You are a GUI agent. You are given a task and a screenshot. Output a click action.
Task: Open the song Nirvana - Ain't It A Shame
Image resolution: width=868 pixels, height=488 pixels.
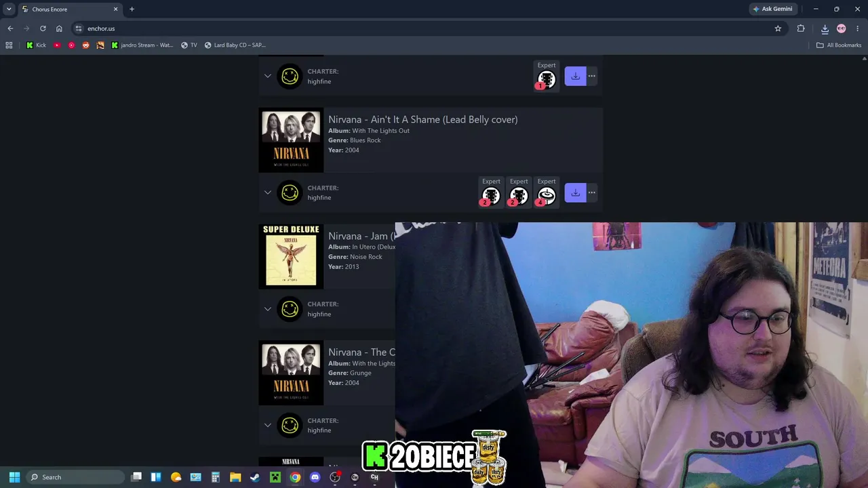pyautogui.click(x=422, y=119)
